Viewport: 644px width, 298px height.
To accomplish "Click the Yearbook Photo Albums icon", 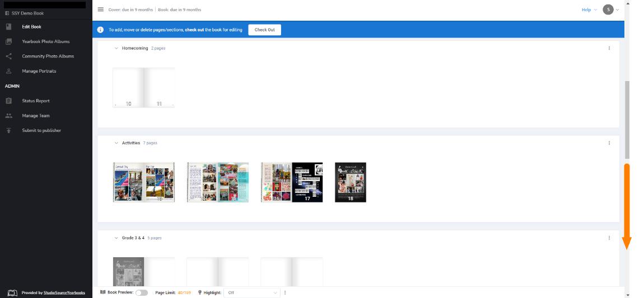I will tap(8, 41).
